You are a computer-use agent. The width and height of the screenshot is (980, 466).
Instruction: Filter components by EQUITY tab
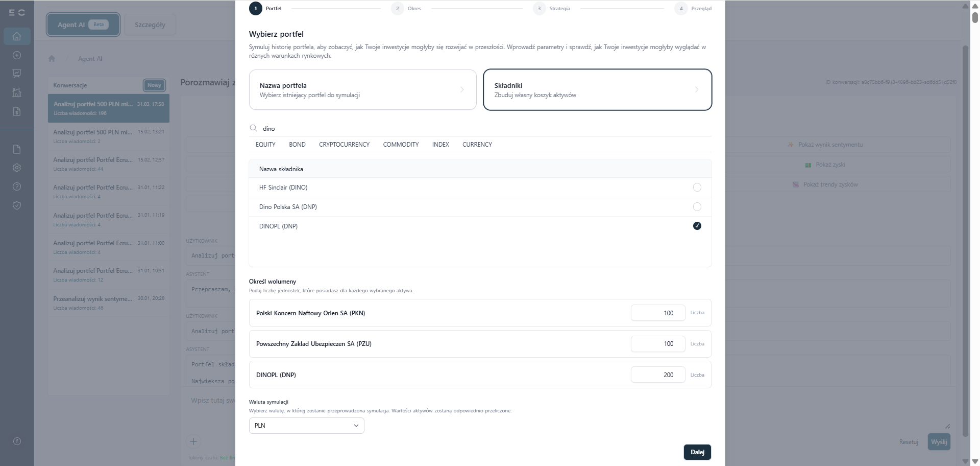265,145
